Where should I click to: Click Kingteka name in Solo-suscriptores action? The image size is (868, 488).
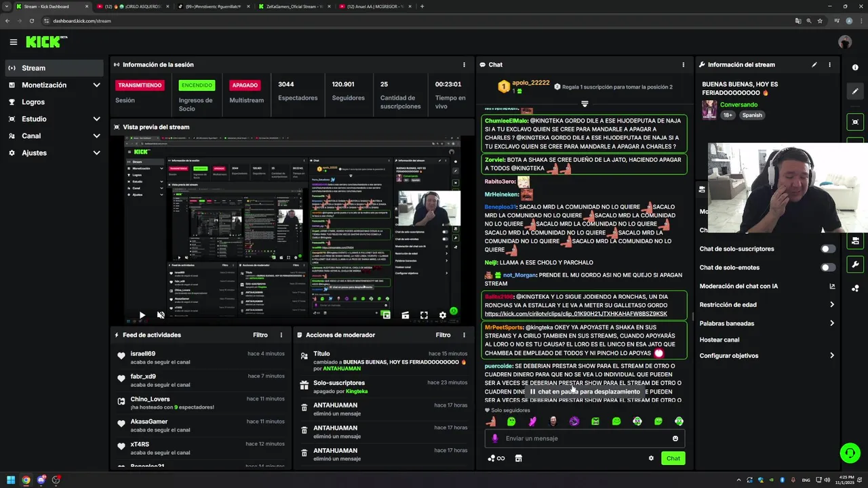pos(357,391)
